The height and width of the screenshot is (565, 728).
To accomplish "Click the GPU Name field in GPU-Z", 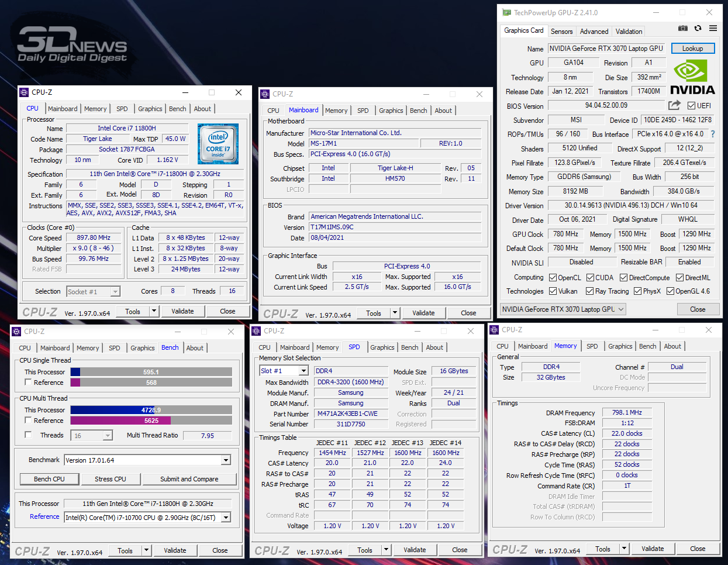I will pos(606,49).
